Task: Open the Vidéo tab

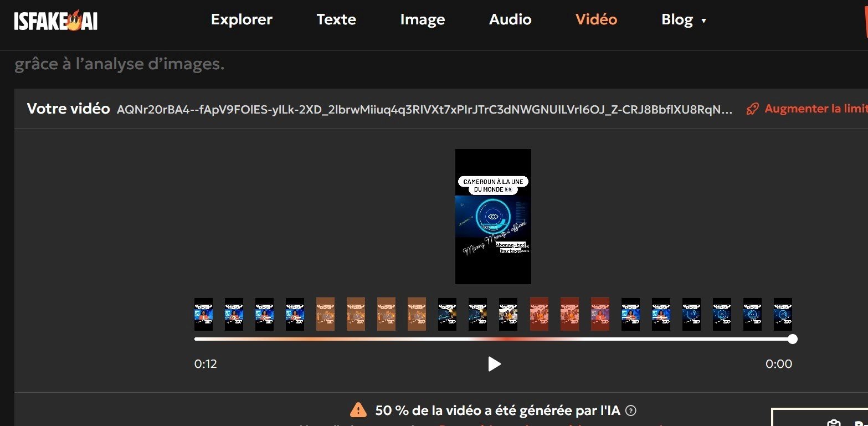Action: pos(596,20)
